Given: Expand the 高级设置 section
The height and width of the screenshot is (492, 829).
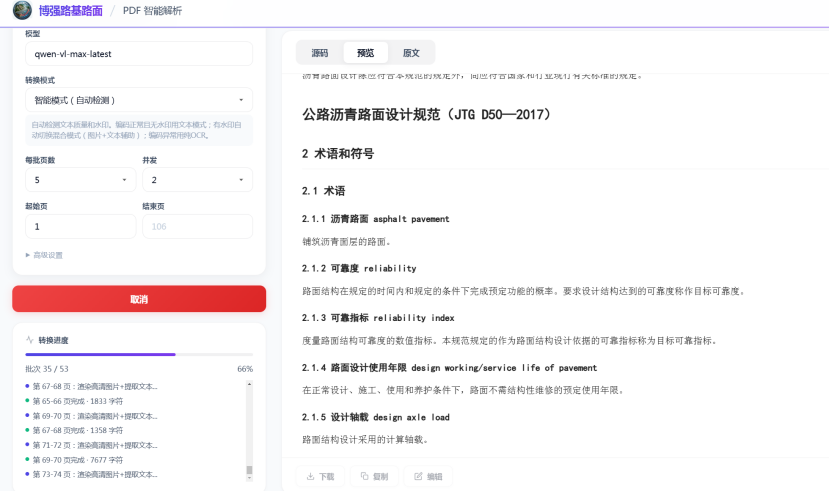Looking at the screenshot, I should point(44,255).
